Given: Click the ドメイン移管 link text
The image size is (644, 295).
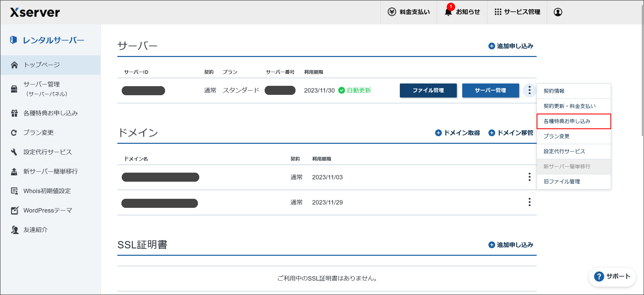Looking at the screenshot, I should [x=515, y=133].
